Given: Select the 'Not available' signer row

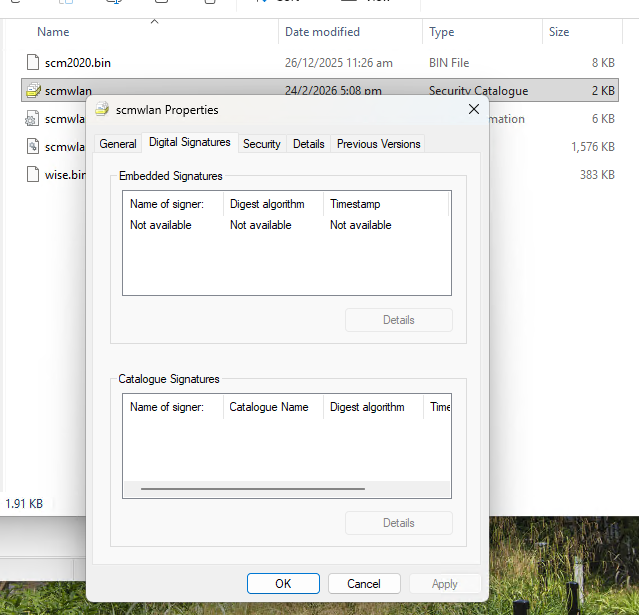Looking at the screenshot, I should click(161, 225).
